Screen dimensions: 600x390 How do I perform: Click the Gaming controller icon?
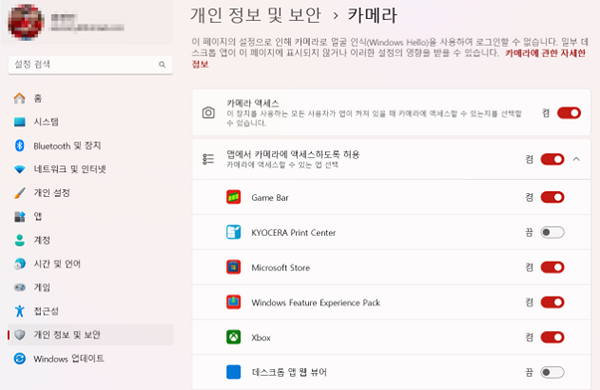20,287
